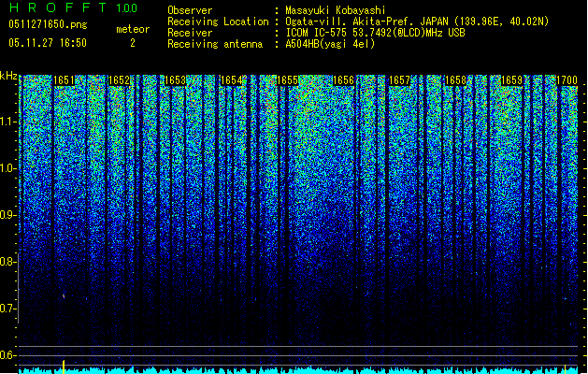Click the date 05.11.27 16:50
This screenshot has width=588, height=374.
point(48,43)
